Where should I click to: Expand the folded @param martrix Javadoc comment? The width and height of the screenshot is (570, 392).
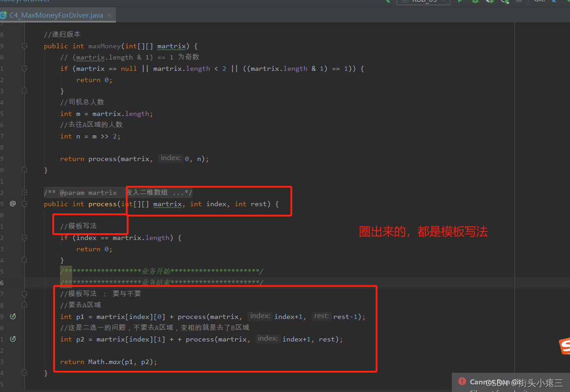(x=24, y=193)
